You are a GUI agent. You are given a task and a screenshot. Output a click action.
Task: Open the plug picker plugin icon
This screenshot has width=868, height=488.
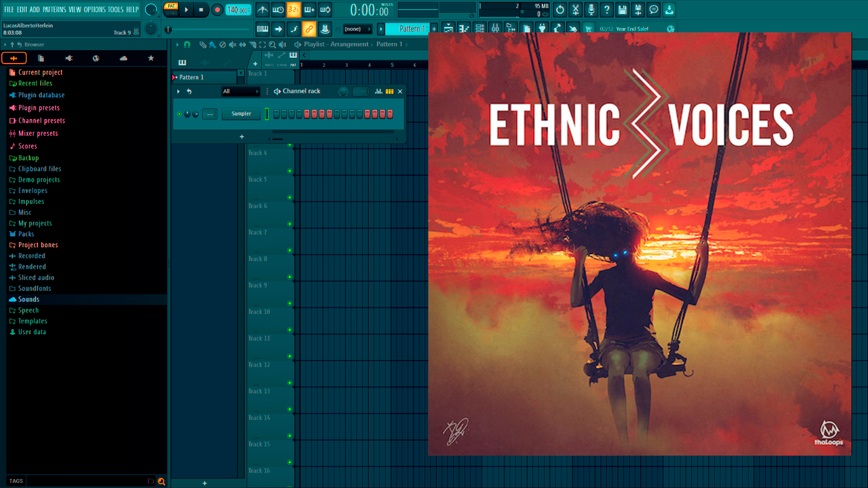point(542,29)
